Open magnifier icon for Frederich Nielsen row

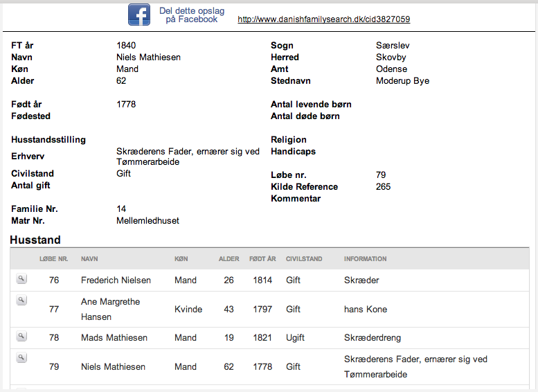coord(21,278)
